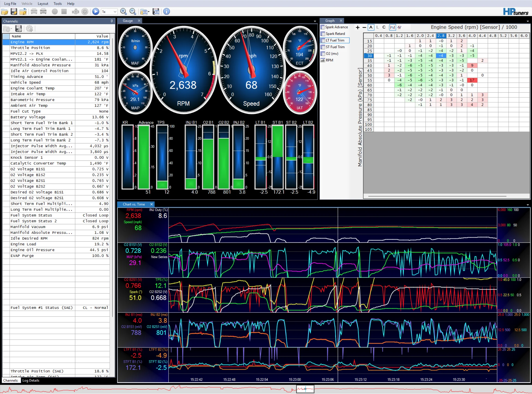The image size is (532, 394).
Task: Click the first greyed car vehicle icon
Action: [34, 12]
